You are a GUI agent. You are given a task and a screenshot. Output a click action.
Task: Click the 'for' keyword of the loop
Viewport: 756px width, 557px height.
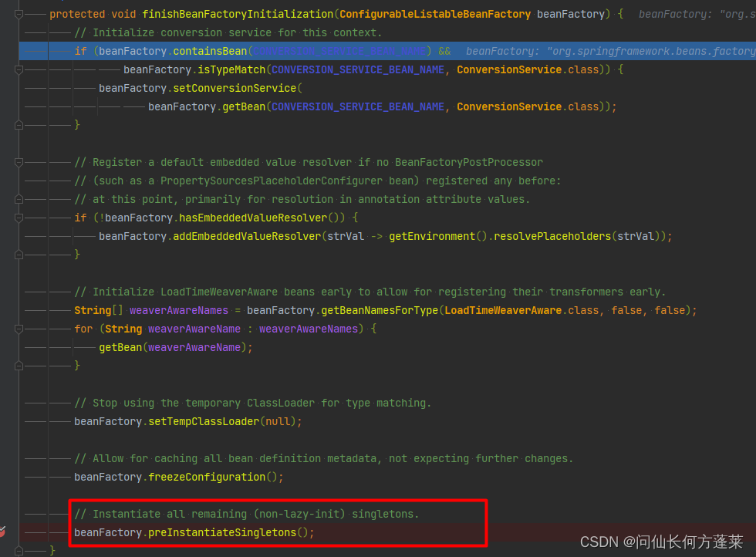pyautogui.click(x=83, y=329)
